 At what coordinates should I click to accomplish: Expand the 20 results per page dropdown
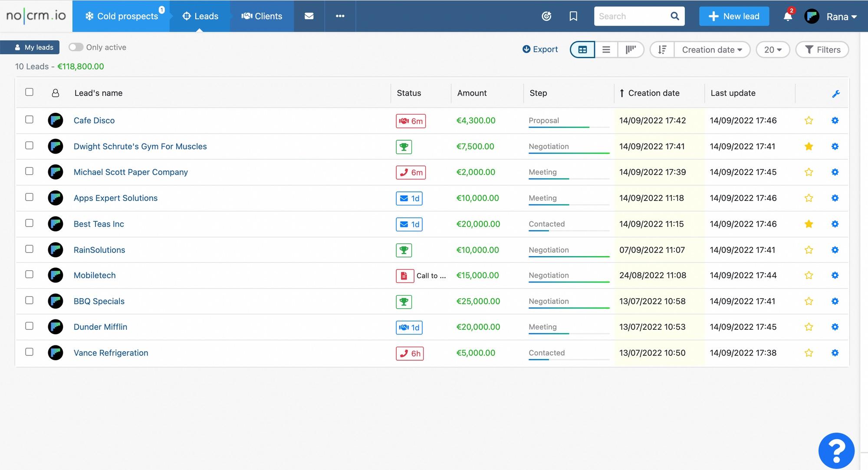point(773,50)
